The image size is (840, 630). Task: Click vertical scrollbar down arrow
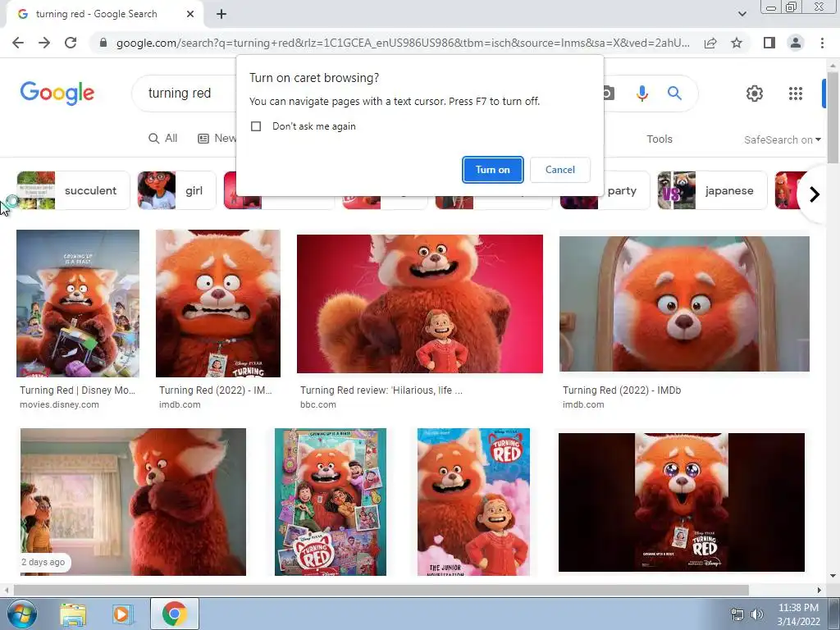[x=833, y=576]
